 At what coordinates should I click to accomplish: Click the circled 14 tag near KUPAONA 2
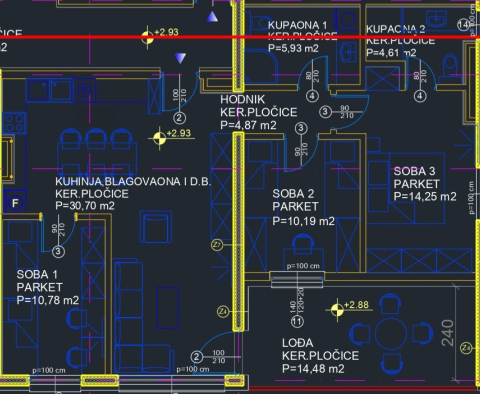464,24
